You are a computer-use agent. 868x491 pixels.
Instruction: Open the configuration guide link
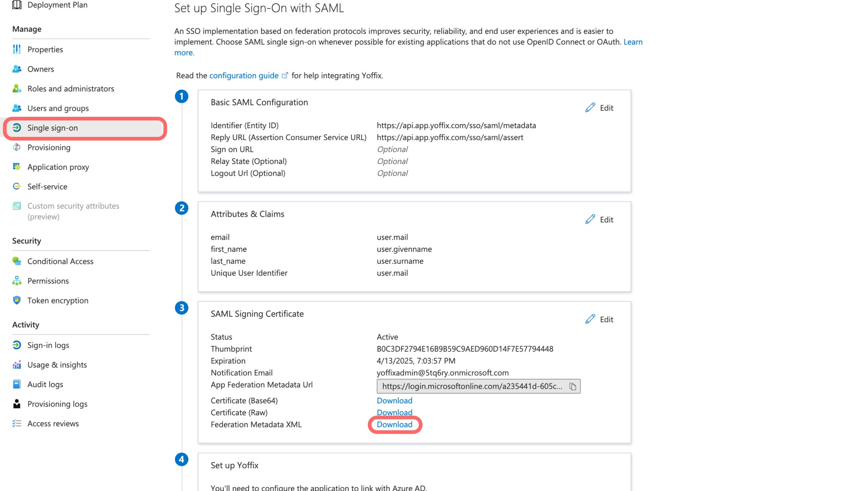[244, 75]
